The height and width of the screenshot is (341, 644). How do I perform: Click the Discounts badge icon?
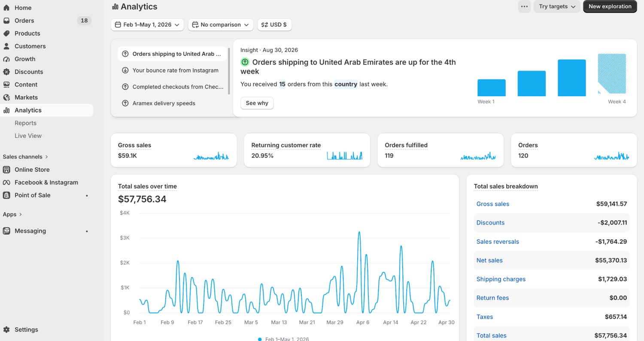(6, 72)
